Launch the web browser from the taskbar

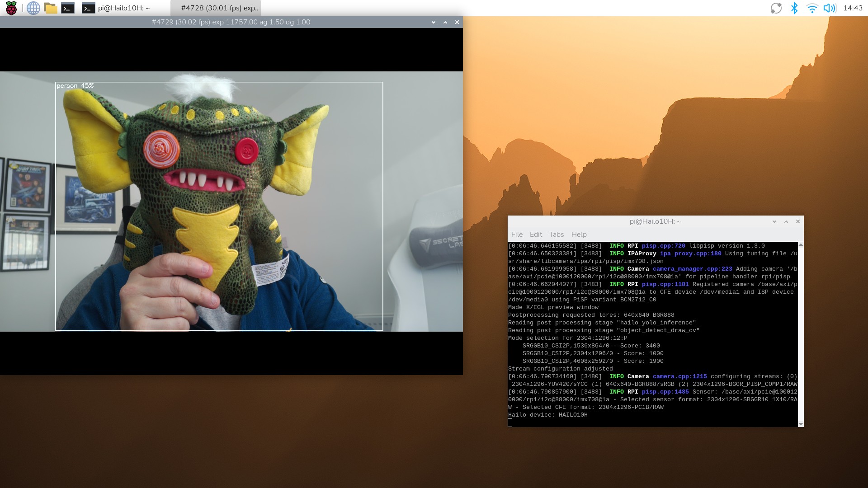pyautogui.click(x=33, y=8)
